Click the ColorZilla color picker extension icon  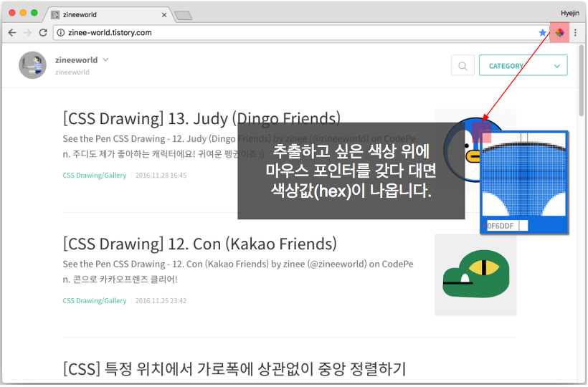coord(559,32)
